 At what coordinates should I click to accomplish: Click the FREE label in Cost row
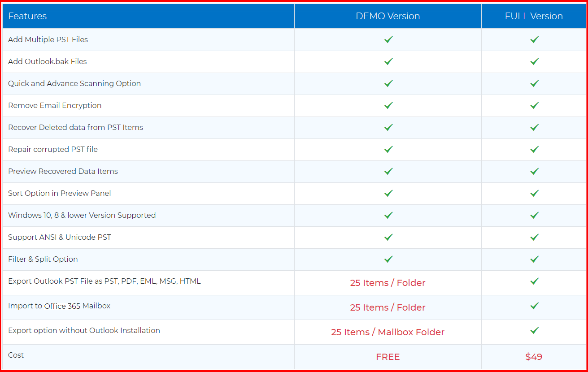(x=388, y=357)
